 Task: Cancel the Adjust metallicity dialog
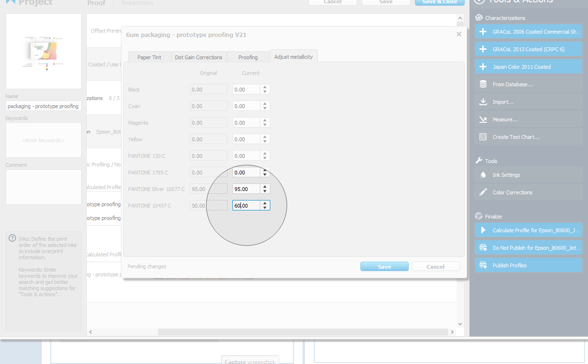pyautogui.click(x=435, y=267)
